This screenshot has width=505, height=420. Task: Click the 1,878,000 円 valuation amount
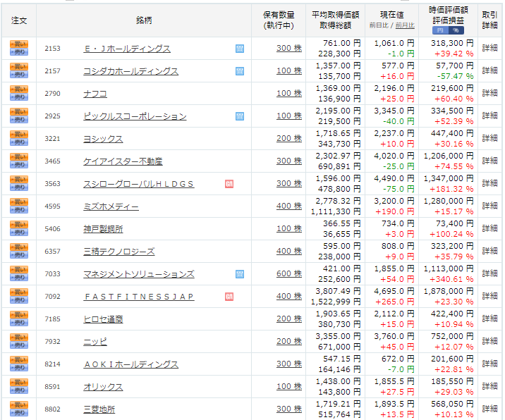tap(449, 291)
